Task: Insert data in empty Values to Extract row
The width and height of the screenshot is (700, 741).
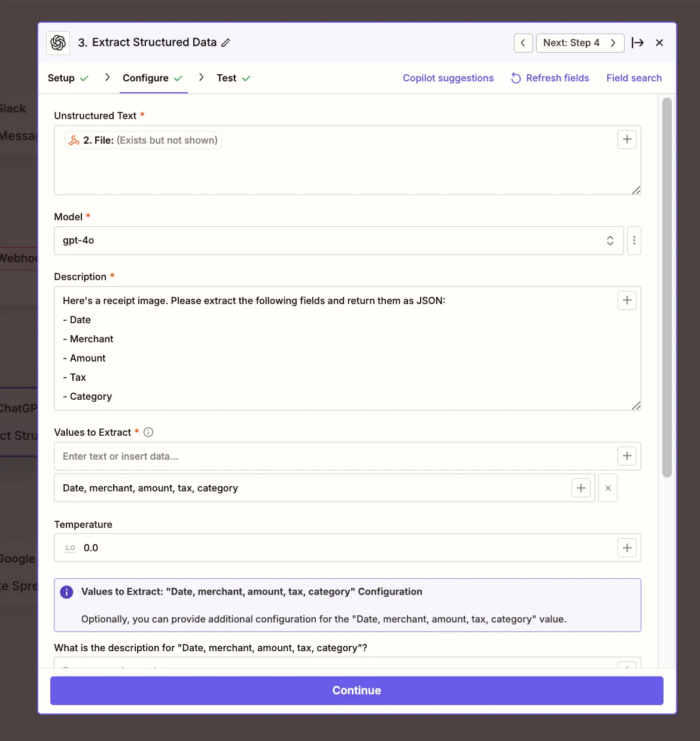Action: (x=627, y=456)
